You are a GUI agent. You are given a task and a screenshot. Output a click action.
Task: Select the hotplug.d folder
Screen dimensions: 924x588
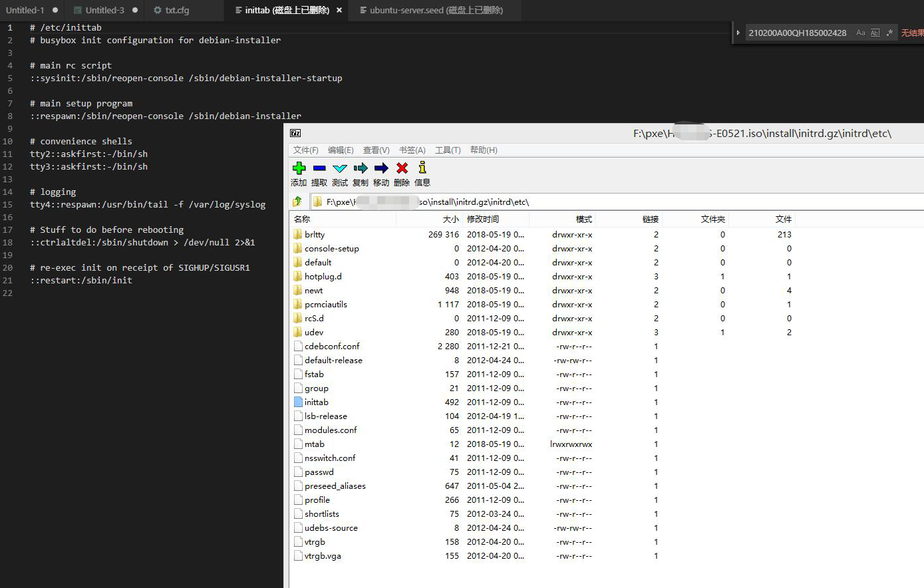(323, 276)
